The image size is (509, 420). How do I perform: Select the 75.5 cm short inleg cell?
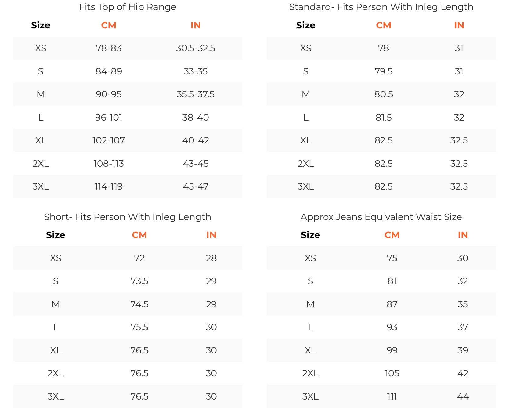(139, 327)
